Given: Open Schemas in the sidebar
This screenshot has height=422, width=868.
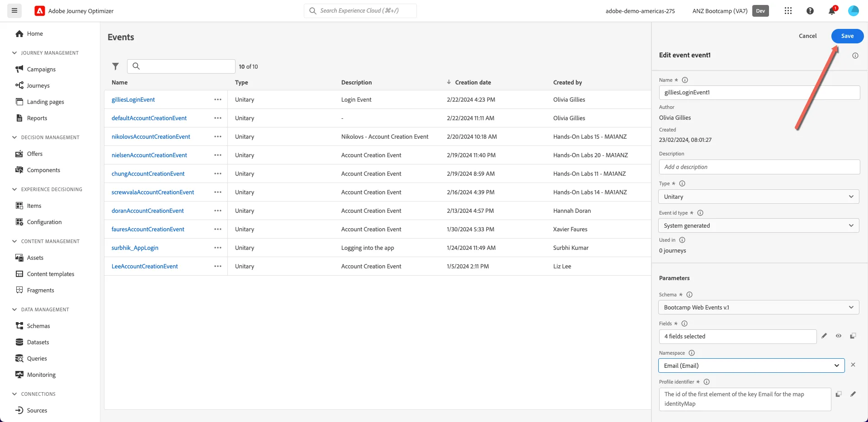Looking at the screenshot, I should (38, 326).
